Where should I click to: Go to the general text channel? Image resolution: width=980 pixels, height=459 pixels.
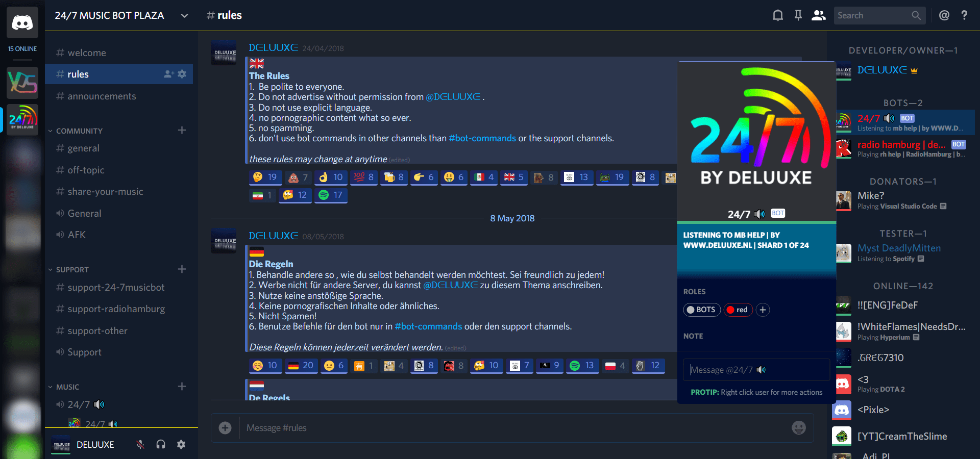pos(119,148)
